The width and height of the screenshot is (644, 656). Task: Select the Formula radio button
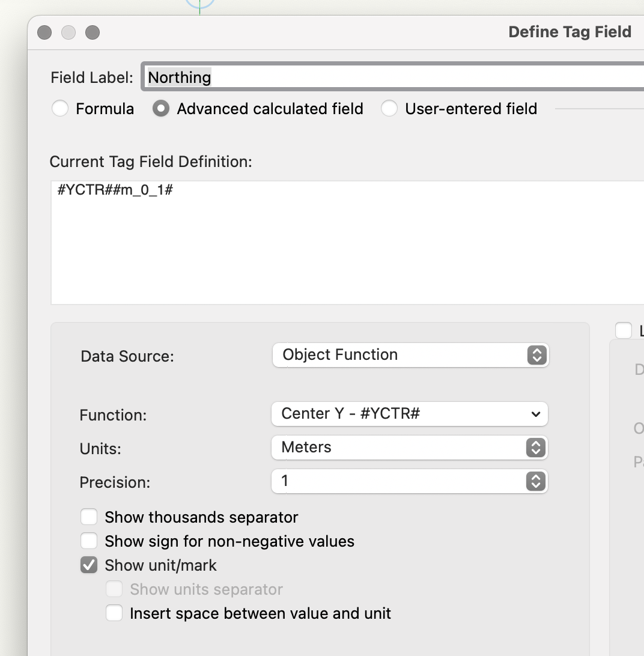(60, 109)
